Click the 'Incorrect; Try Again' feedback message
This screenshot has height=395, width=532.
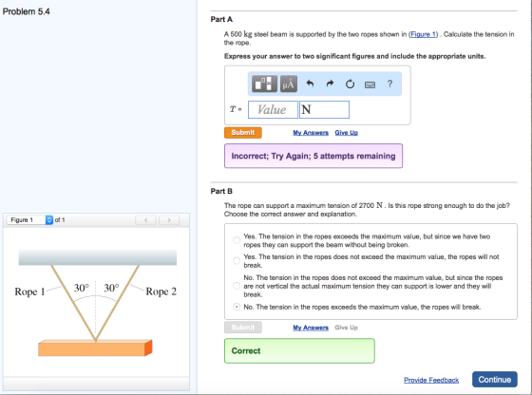(x=313, y=156)
